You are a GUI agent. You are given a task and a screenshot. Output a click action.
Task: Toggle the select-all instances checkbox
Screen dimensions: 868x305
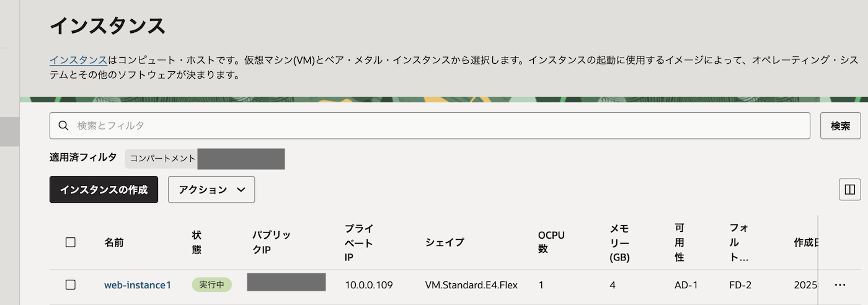coord(71,242)
